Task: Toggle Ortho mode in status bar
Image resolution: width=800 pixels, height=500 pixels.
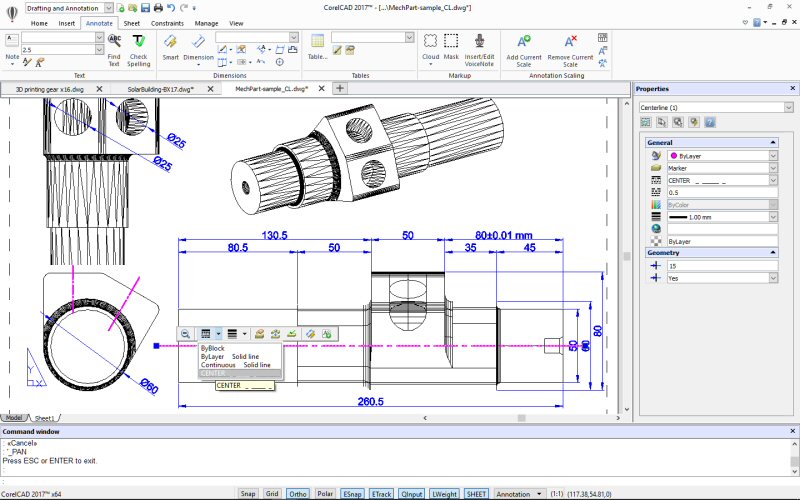Action: point(298,494)
